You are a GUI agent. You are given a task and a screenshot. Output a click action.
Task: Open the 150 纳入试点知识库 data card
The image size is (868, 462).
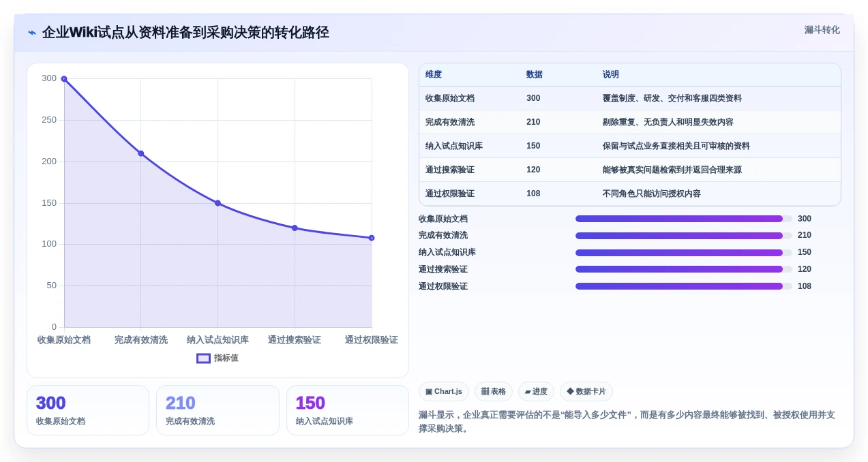point(348,410)
